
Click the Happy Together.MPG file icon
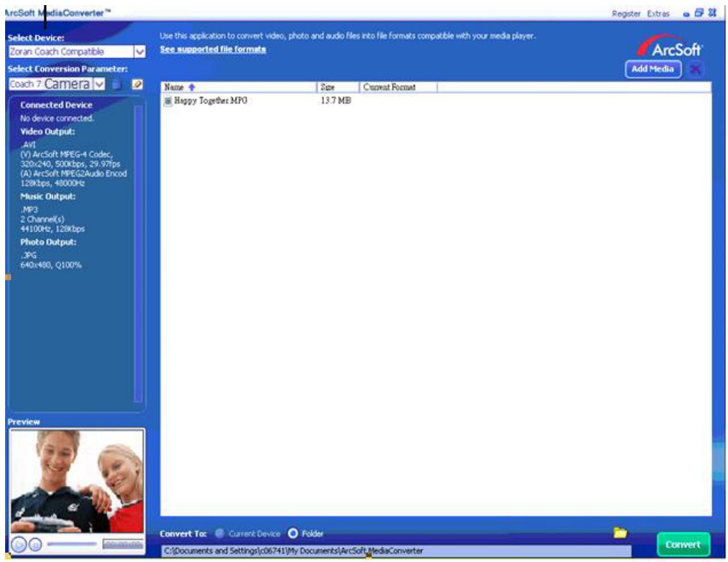(x=168, y=101)
